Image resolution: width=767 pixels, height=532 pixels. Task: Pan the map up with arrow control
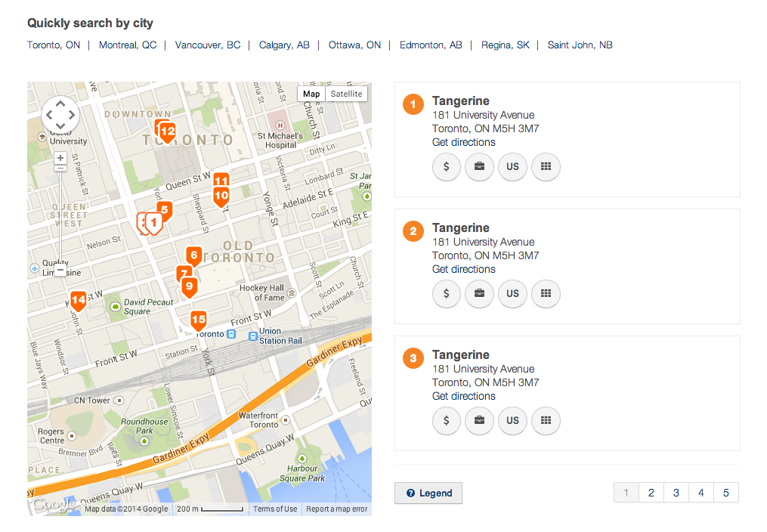[x=60, y=104]
